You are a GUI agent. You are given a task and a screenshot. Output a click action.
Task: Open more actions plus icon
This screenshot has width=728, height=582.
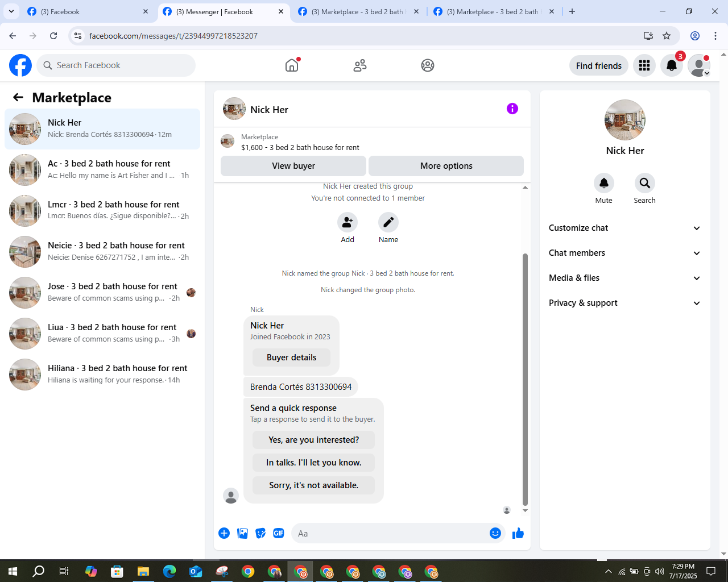click(224, 533)
